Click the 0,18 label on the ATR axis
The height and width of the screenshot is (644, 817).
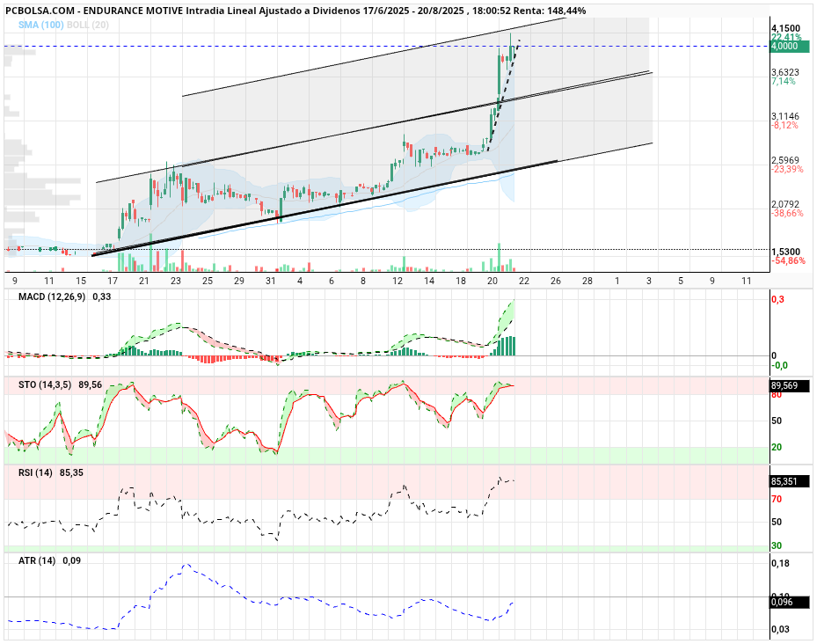tap(781, 564)
